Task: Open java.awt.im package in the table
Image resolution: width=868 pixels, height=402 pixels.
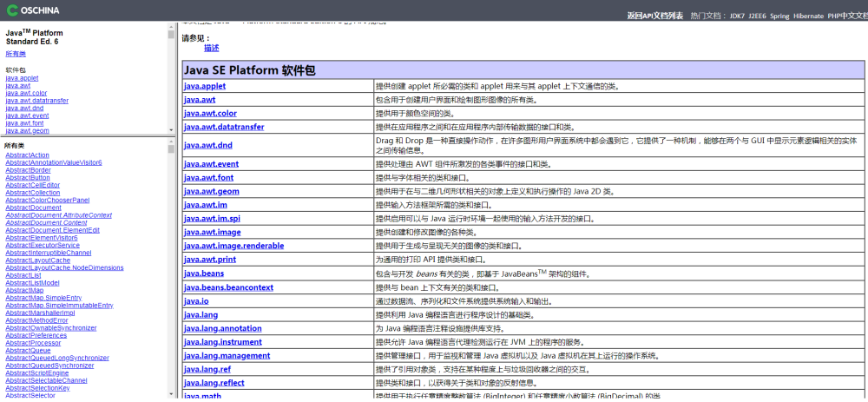Action: point(206,205)
